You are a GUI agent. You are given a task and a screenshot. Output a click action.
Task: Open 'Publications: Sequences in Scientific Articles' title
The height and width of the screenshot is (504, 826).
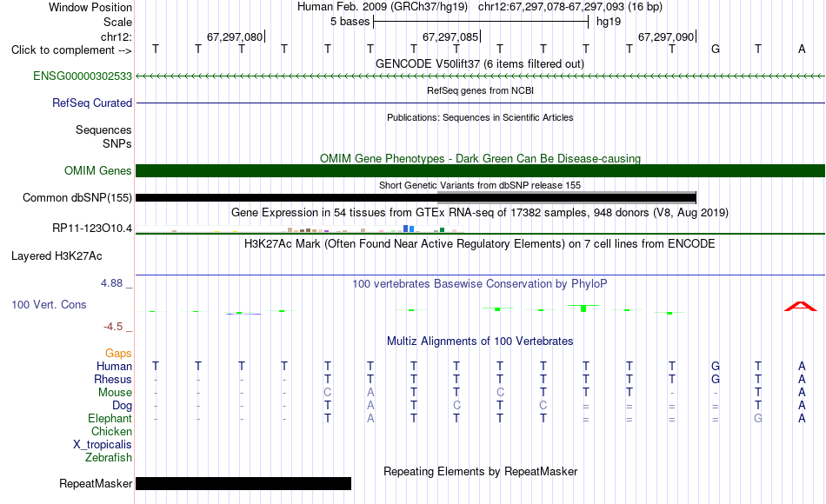(x=480, y=117)
